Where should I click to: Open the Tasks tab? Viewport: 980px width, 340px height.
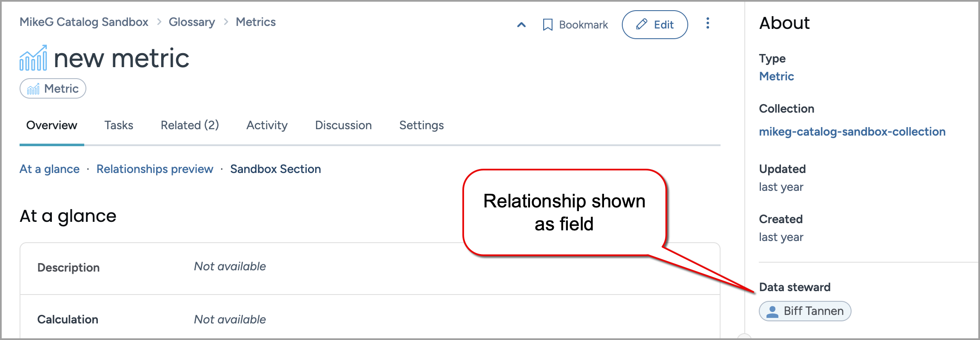(x=119, y=125)
